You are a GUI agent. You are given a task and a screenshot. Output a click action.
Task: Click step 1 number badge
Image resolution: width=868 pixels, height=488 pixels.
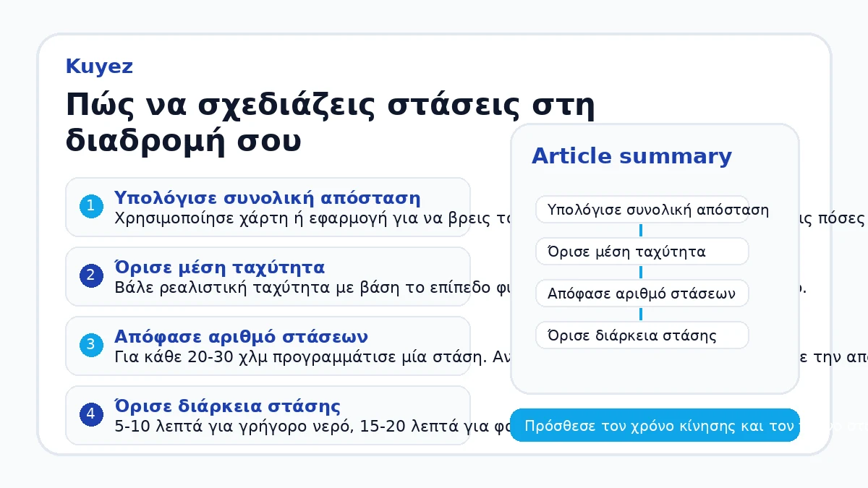(90, 206)
